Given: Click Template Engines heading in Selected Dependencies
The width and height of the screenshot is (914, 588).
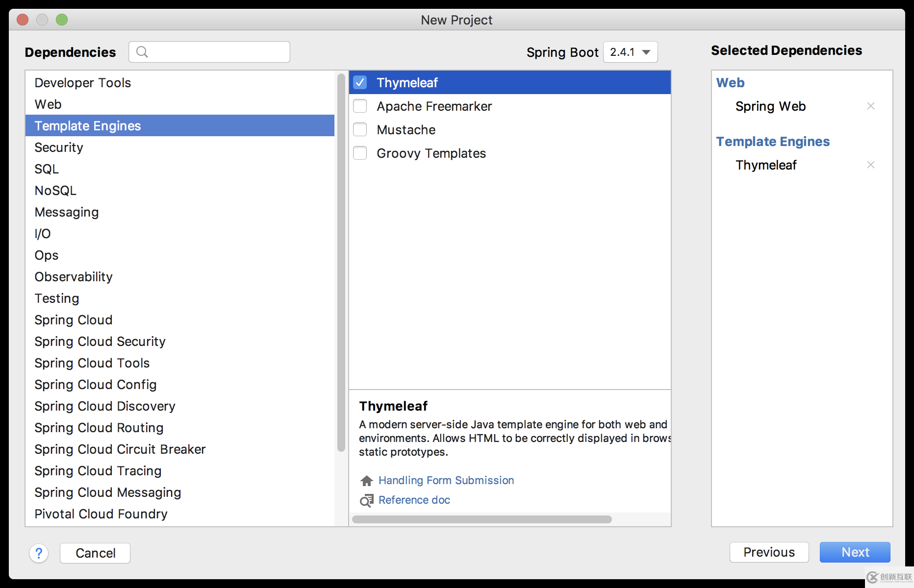Looking at the screenshot, I should click(x=773, y=142).
